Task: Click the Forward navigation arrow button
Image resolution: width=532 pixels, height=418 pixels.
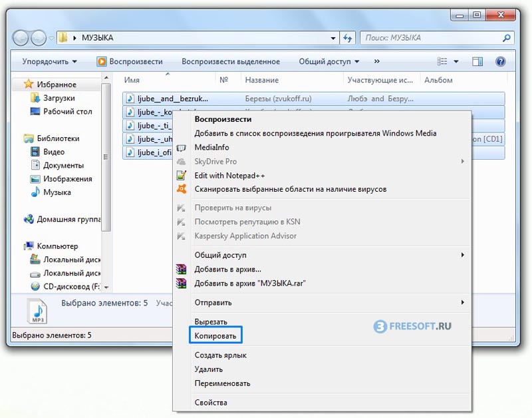Action: point(39,38)
